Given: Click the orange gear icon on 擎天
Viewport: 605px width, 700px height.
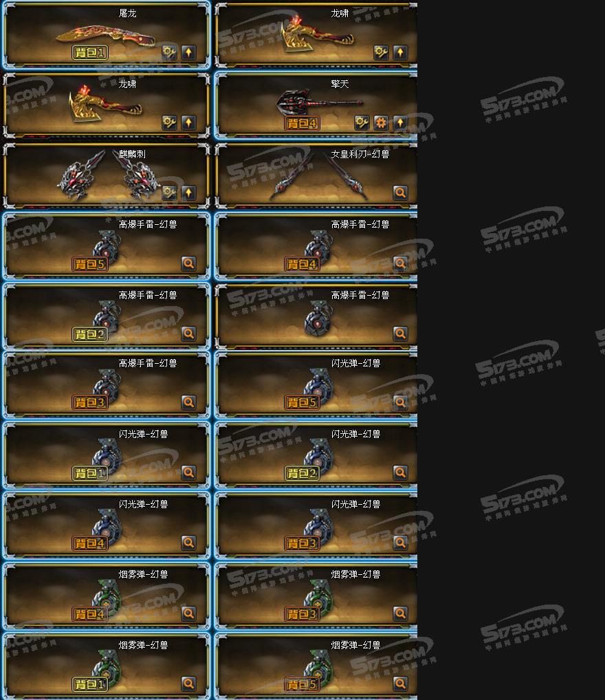Looking at the screenshot, I should pos(381,123).
